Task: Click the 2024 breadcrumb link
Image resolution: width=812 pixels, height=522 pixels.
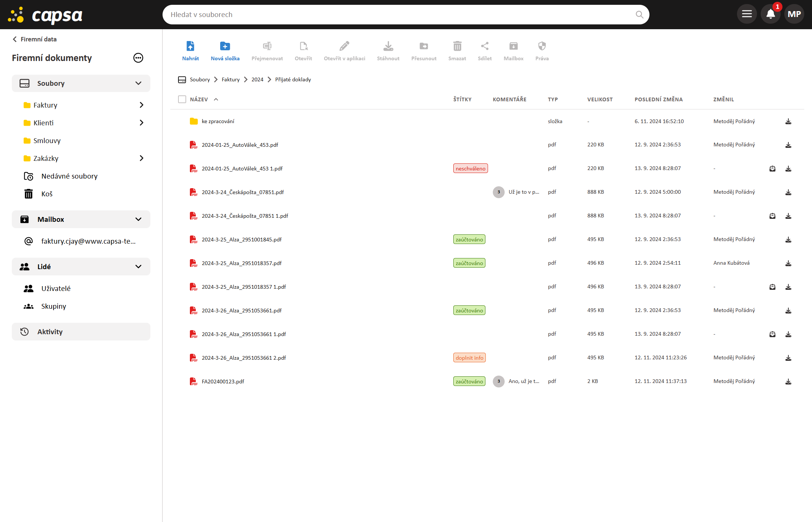Action: (257, 79)
